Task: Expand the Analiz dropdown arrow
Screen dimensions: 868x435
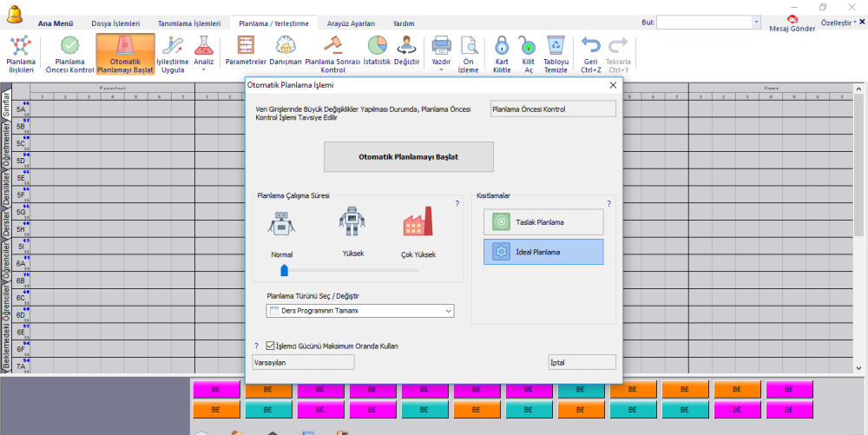Action: [204, 69]
